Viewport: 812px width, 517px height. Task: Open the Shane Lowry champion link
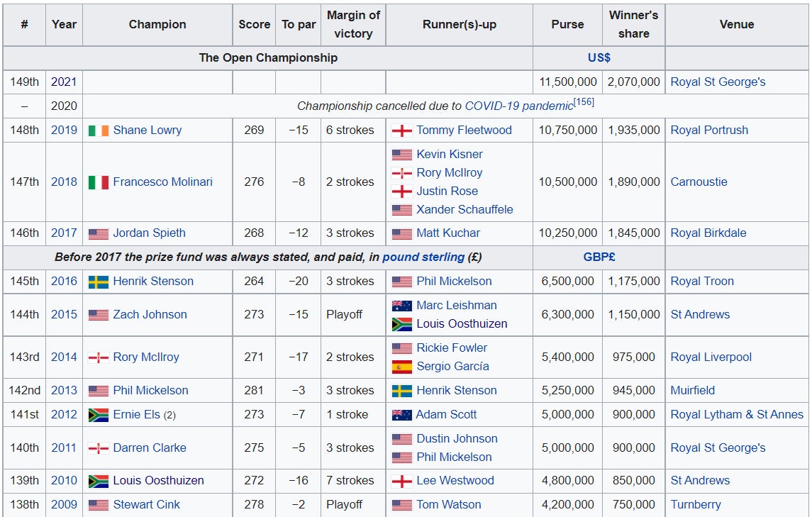tap(147, 130)
